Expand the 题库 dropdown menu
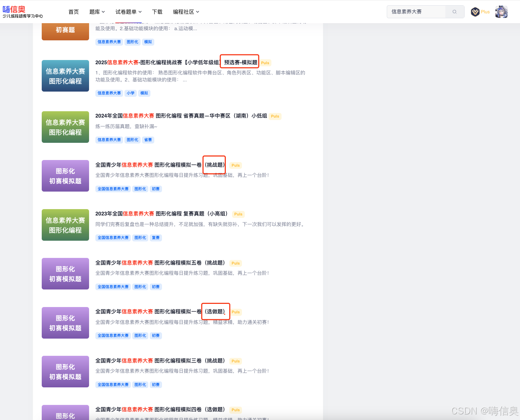The width and height of the screenshot is (520, 420). pyautogui.click(x=97, y=12)
